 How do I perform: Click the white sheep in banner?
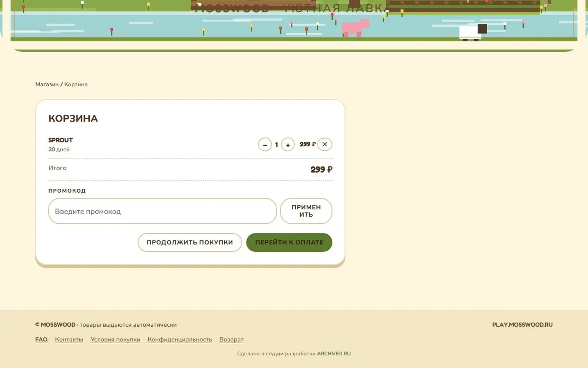[x=473, y=32]
